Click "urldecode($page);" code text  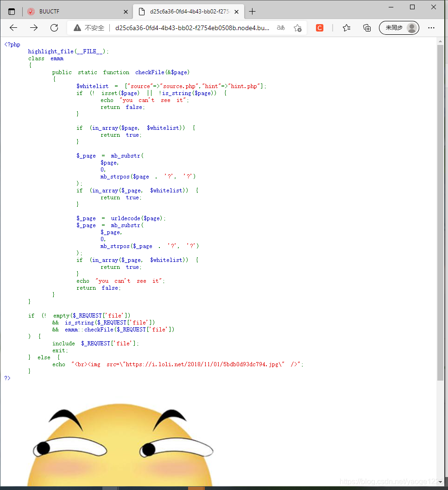(x=138, y=218)
